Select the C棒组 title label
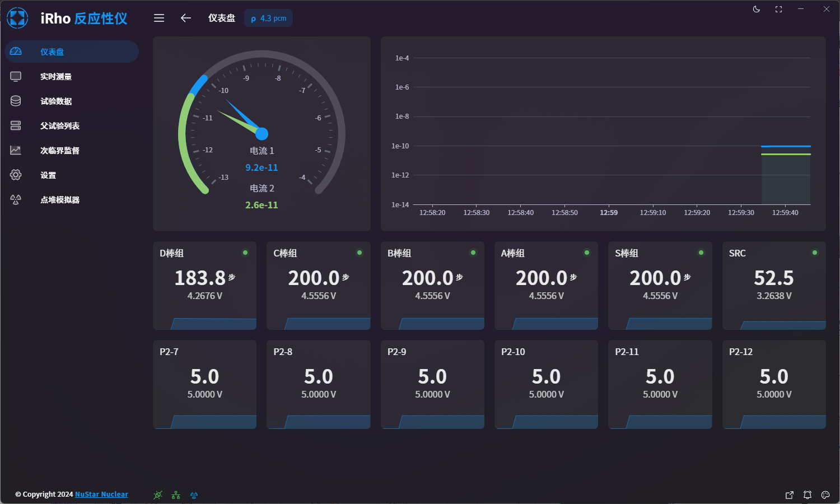The width and height of the screenshot is (840, 504). (285, 253)
